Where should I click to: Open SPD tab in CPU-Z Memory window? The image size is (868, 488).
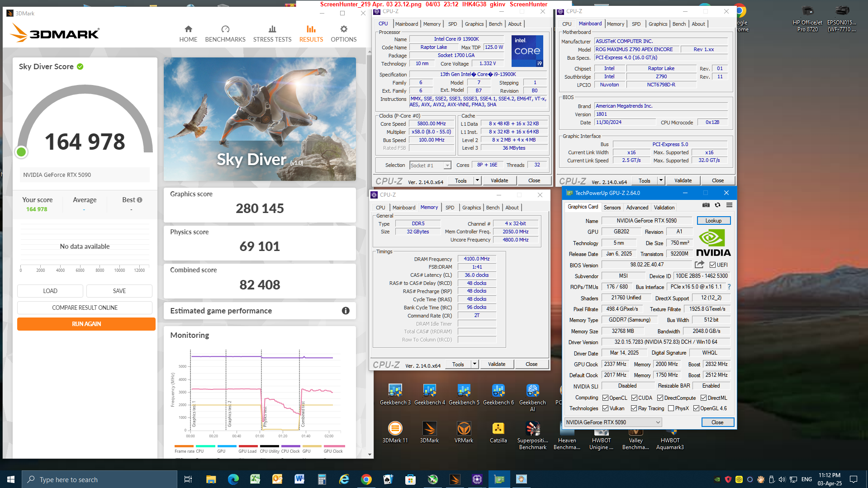pyautogui.click(x=450, y=208)
